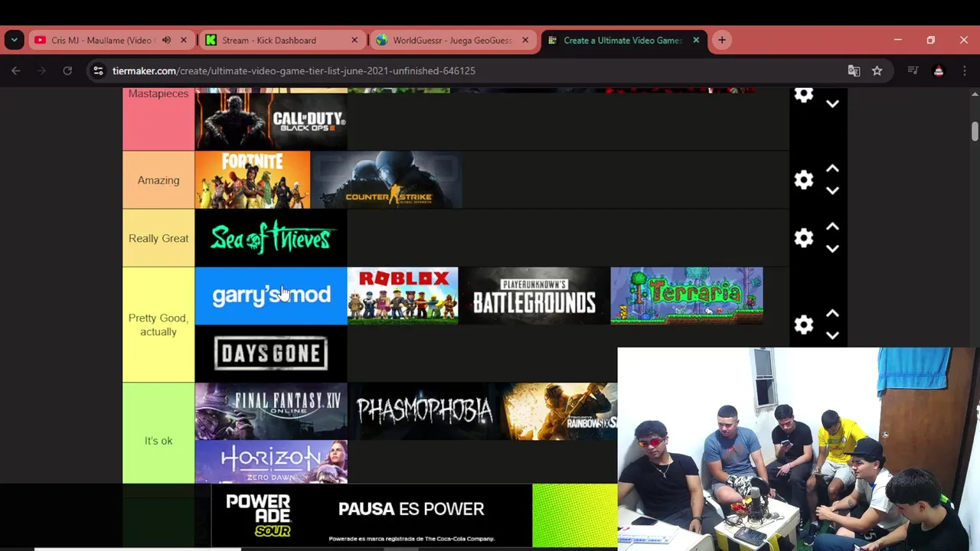The image size is (980, 551).
Task: Mute audio on the Cris MJ tab
Action: 166,40
